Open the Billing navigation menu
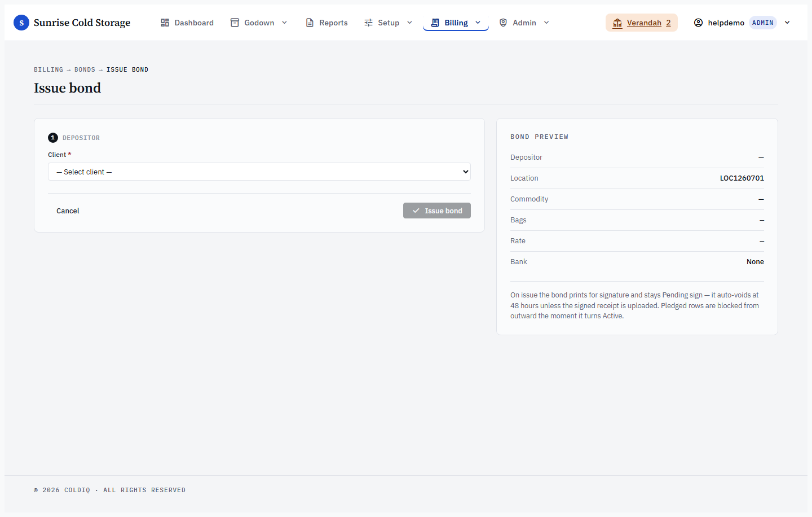The height and width of the screenshot is (517, 812). [456, 23]
